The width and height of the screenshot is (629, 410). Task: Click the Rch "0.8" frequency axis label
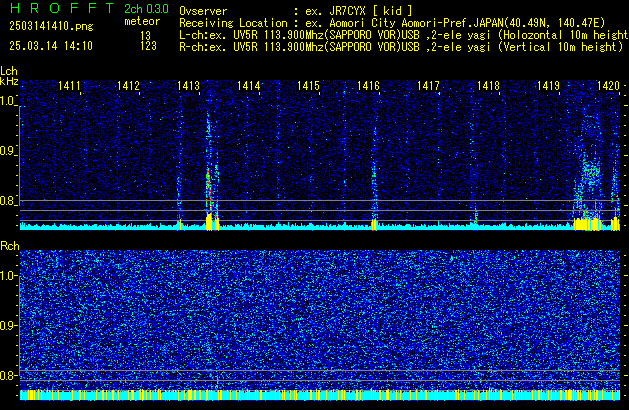(x=8, y=375)
